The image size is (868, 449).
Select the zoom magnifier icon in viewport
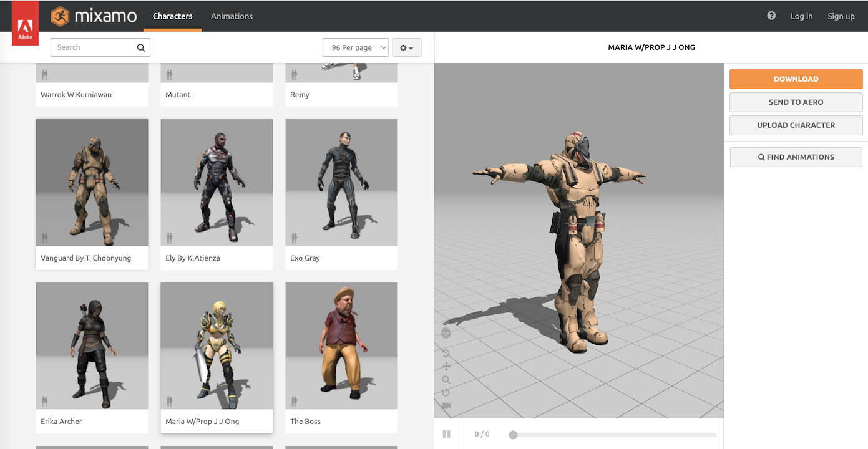[x=446, y=380]
